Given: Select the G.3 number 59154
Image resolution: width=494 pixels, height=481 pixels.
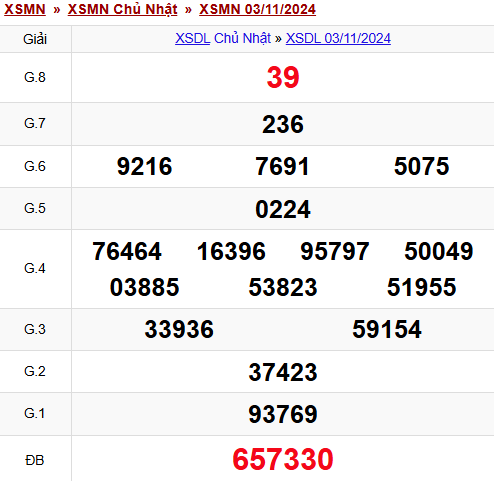Looking at the screenshot, I should 387,329.
